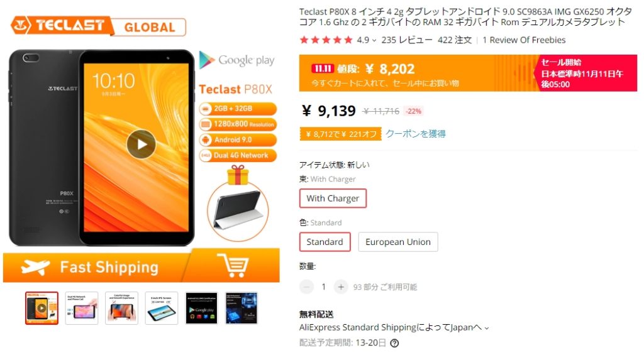Decrease the quantity with the minus button
644x353 pixels.
click(x=306, y=287)
